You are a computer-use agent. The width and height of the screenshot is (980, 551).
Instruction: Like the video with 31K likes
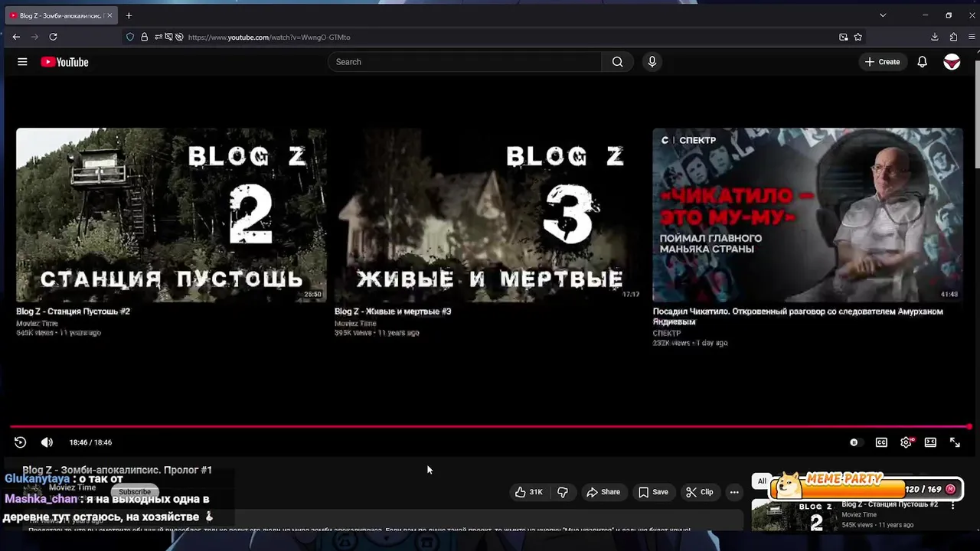click(528, 492)
